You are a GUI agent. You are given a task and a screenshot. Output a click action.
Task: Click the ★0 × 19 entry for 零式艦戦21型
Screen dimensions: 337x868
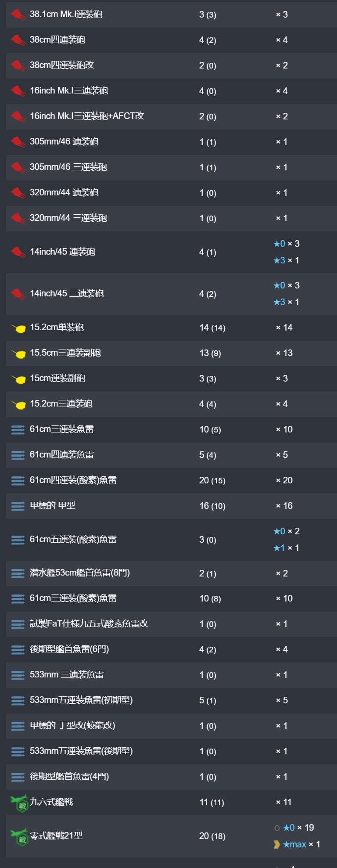tap(294, 828)
